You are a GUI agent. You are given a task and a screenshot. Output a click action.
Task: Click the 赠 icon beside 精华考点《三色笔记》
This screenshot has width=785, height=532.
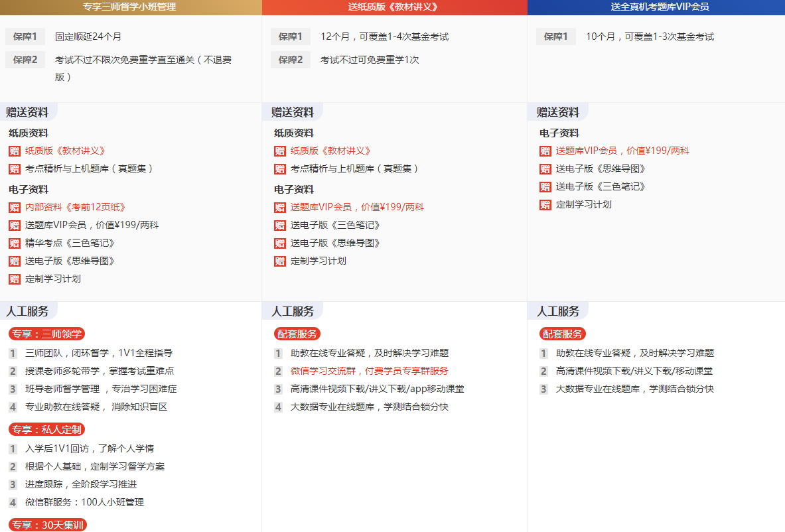15,243
